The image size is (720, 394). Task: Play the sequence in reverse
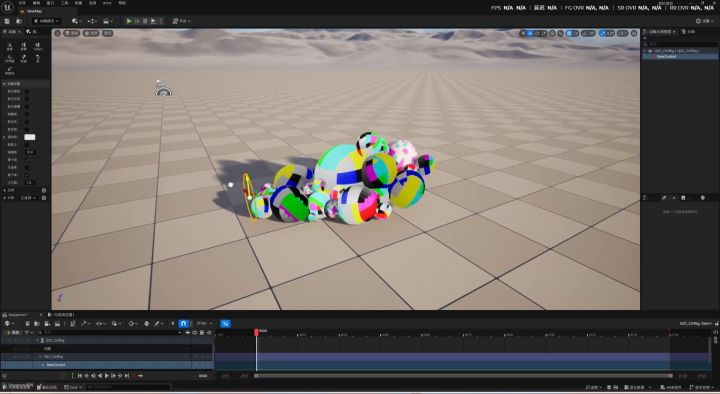[100, 376]
